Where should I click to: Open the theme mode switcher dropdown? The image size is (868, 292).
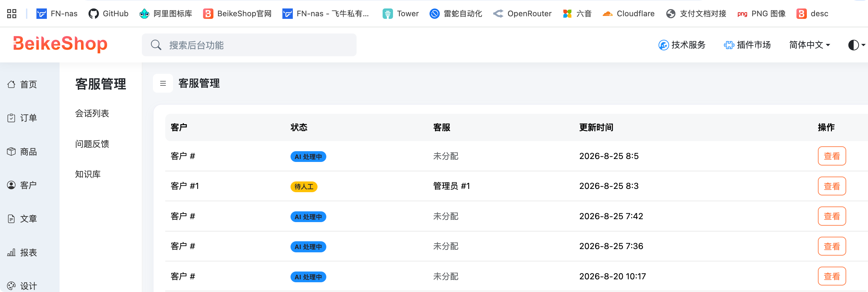[x=856, y=45]
